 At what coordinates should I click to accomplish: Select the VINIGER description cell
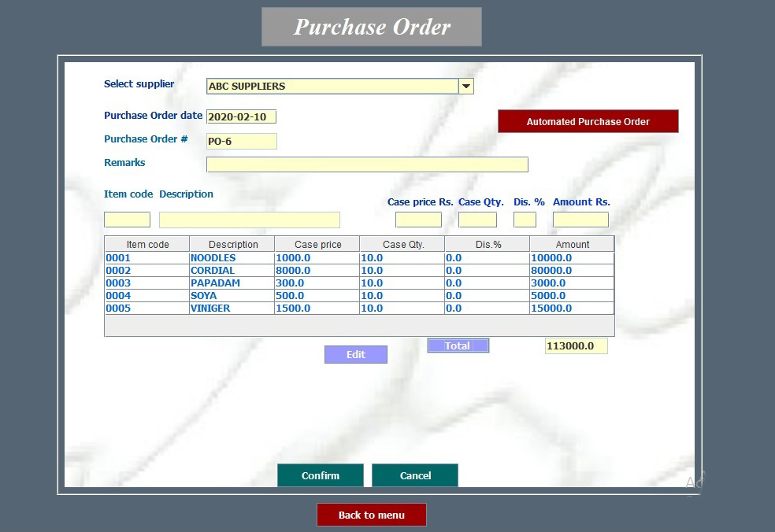click(232, 308)
